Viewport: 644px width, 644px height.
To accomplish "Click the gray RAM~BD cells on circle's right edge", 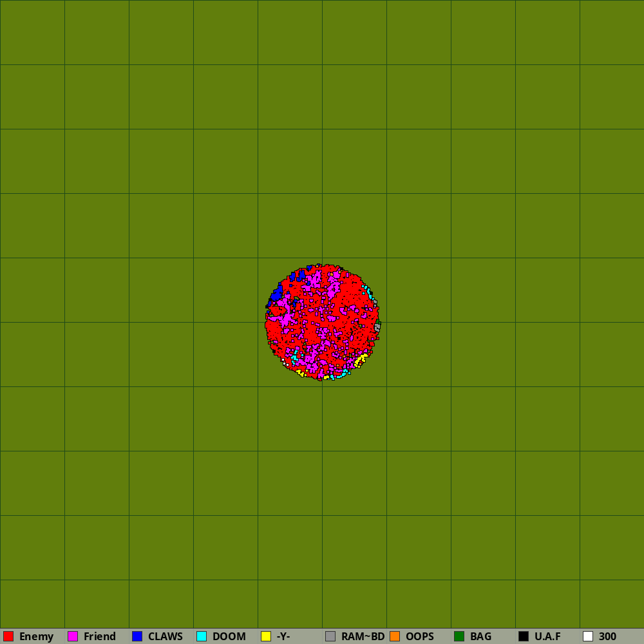I will coord(377,327).
